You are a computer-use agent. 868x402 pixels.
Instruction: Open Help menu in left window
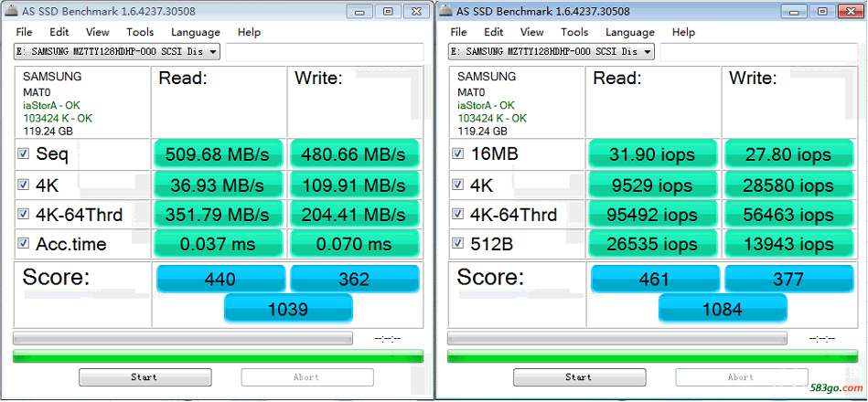pyautogui.click(x=249, y=32)
